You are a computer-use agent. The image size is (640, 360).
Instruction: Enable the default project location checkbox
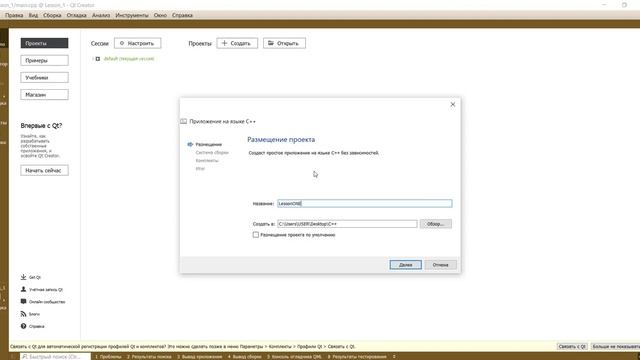(x=256, y=235)
